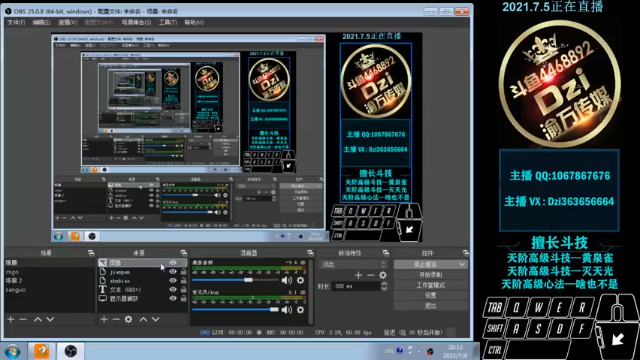The image size is (640, 360).
Task: Move scene up with the 场景 panel up arrow
Action: 38,319
